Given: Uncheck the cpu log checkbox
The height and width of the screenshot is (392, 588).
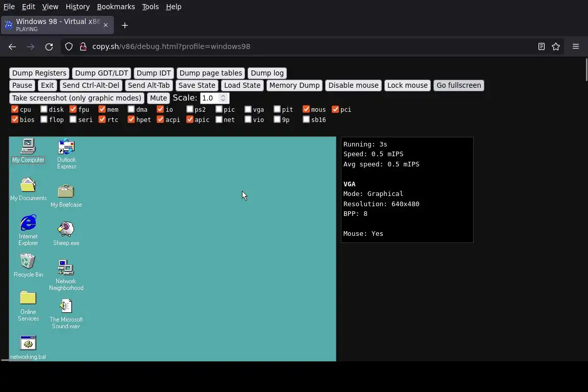Looking at the screenshot, I should click(15, 109).
